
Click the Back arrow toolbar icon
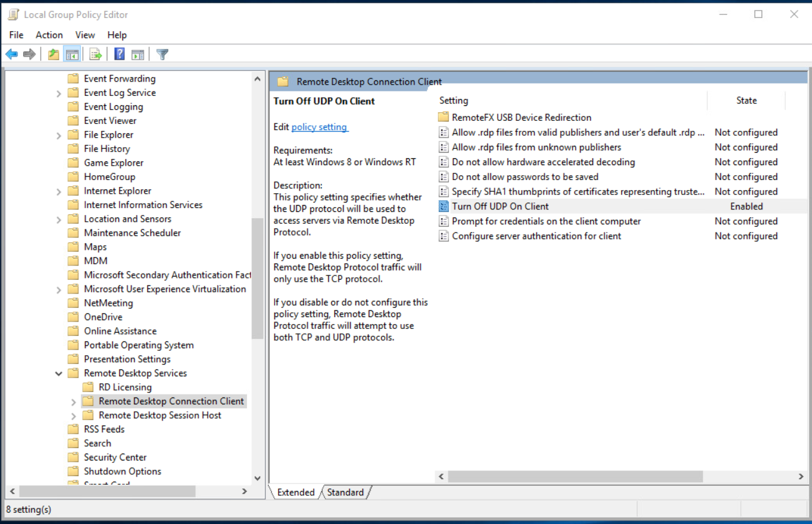(12, 55)
